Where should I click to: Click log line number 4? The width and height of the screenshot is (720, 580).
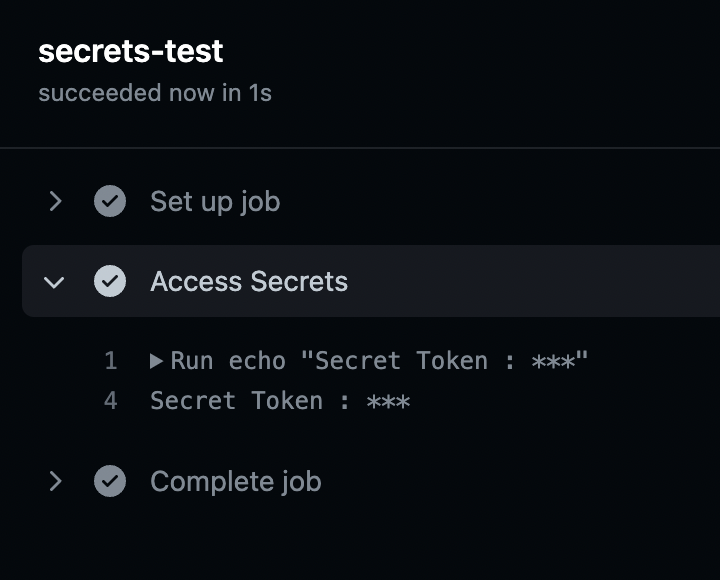point(111,401)
